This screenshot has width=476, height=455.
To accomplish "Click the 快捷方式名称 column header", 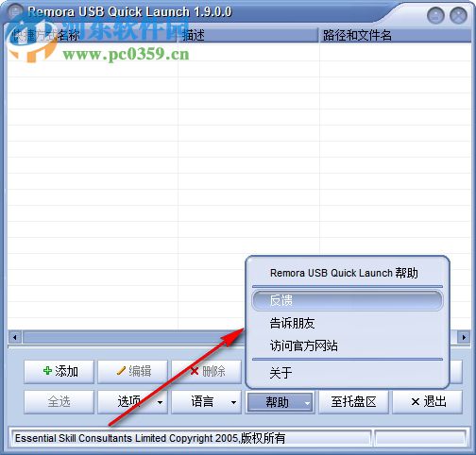I will (93, 35).
